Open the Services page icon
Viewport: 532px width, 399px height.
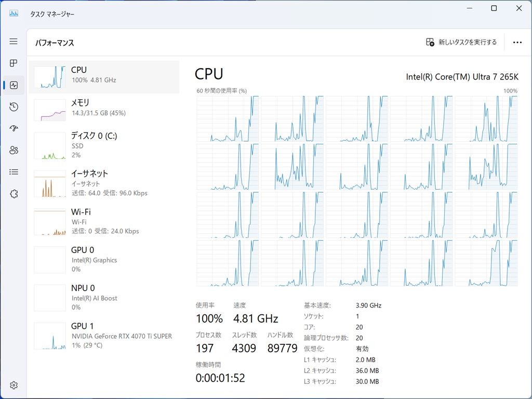(14, 194)
